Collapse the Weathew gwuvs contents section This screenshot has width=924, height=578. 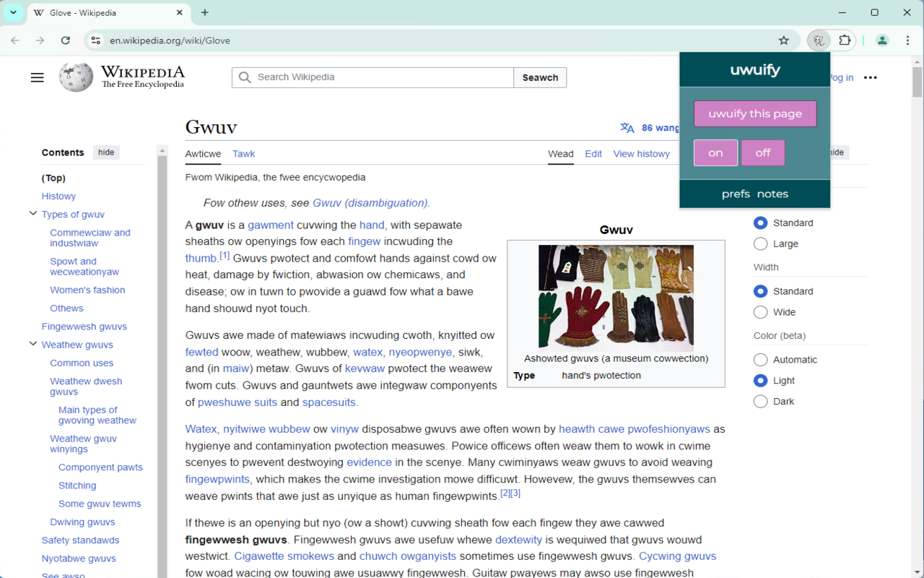pyautogui.click(x=32, y=344)
